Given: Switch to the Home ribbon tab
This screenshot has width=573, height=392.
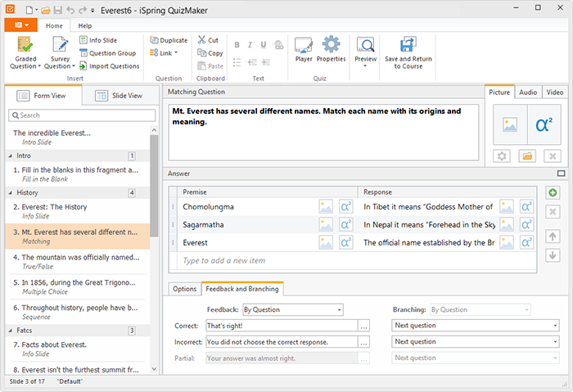Looking at the screenshot, I should 54,25.
